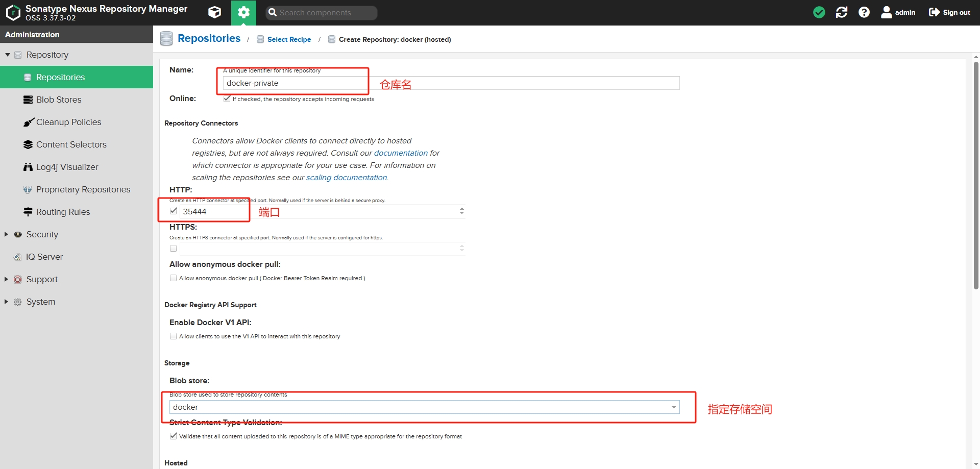
Task: Focus the Search components field
Action: pyautogui.click(x=322, y=13)
